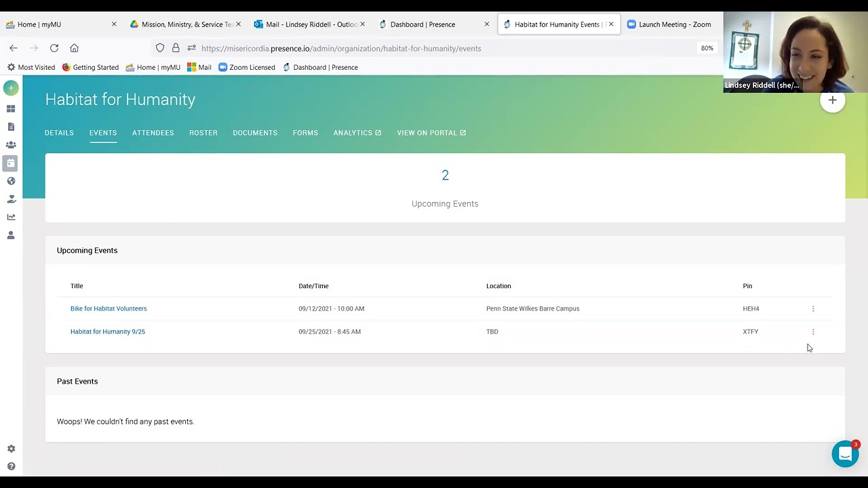Screen dimensions: 868x488
Task: Open the globe portal icon in sidebar
Action: pyautogui.click(x=11, y=181)
